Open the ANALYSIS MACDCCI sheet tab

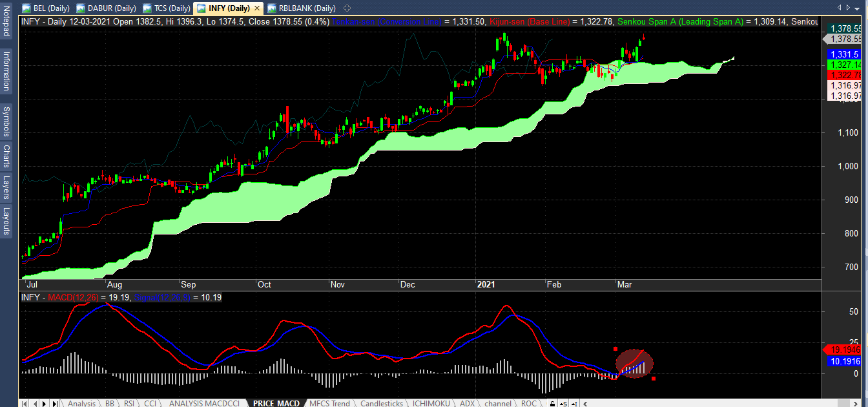(204, 403)
